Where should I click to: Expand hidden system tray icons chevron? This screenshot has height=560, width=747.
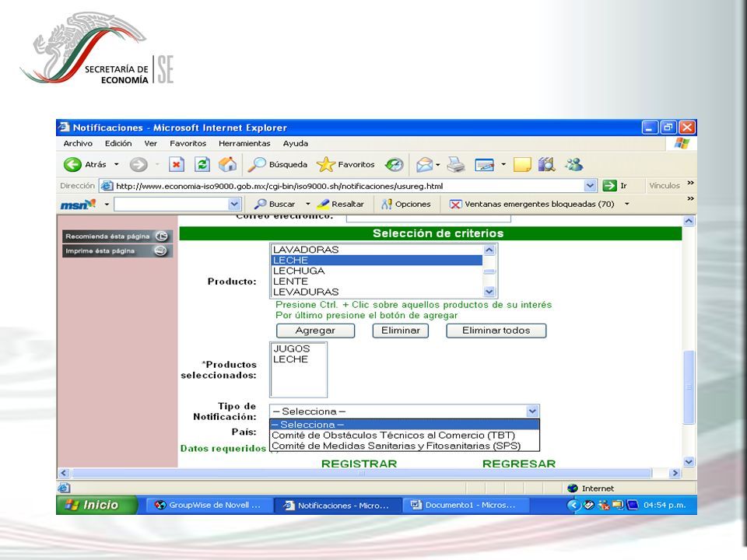[x=573, y=505]
